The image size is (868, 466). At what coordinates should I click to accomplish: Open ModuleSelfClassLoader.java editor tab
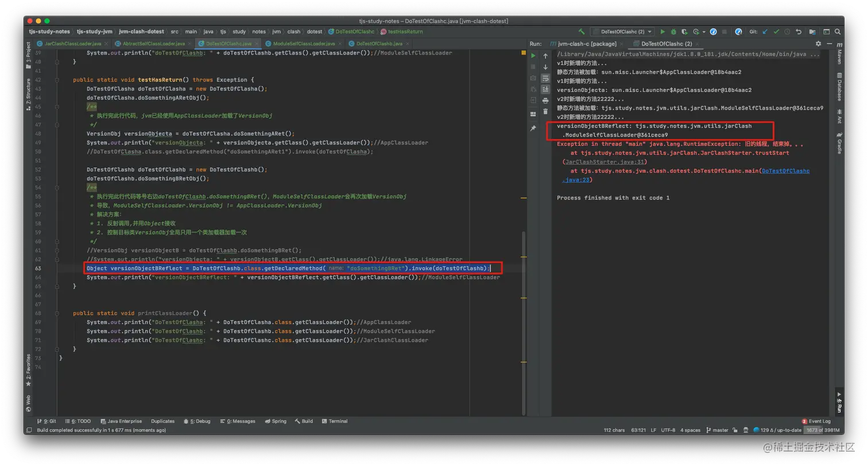tap(304, 44)
